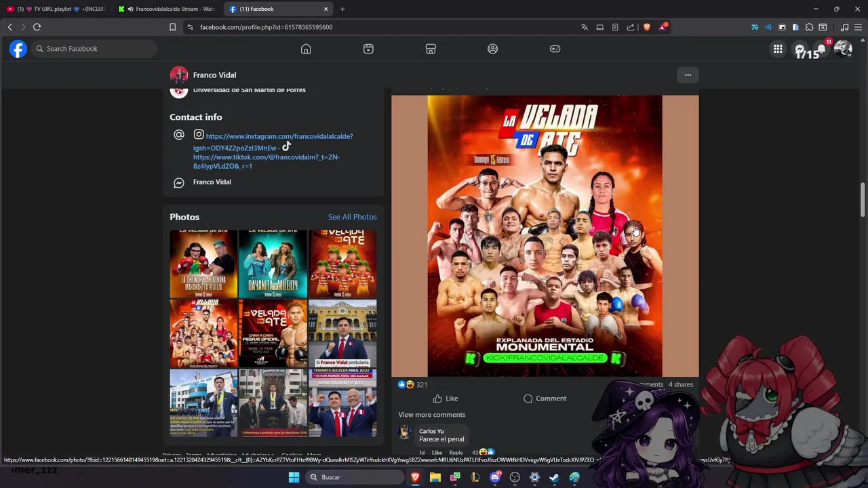Image resolution: width=868 pixels, height=488 pixels.
Task: Click the page vertical scrollbar thumb
Action: click(x=863, y=200)
